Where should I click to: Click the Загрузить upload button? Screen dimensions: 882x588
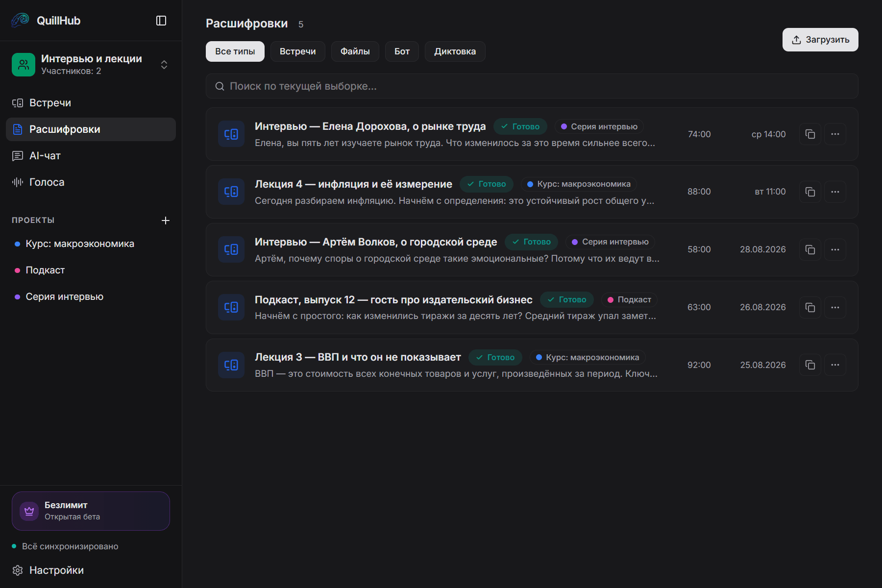(820, 40)
